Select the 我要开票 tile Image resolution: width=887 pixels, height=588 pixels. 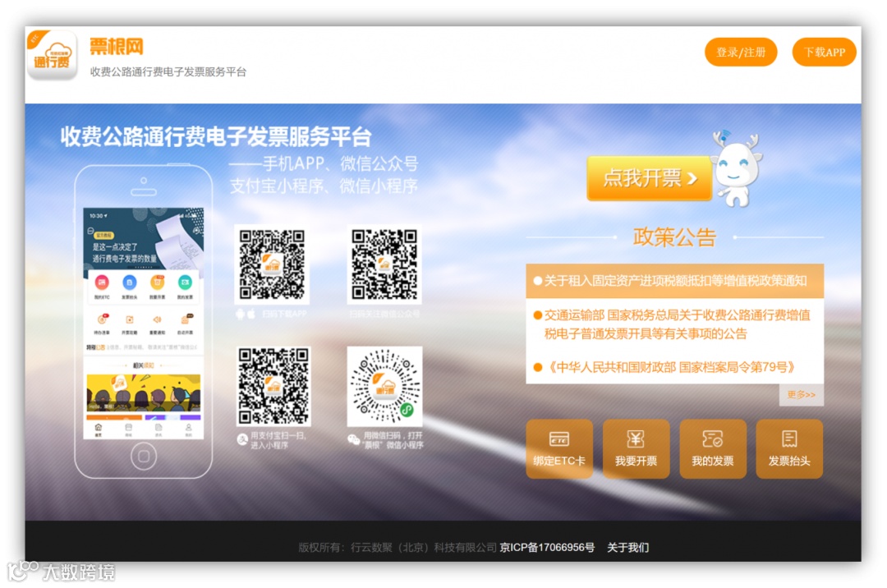point(636,449)
